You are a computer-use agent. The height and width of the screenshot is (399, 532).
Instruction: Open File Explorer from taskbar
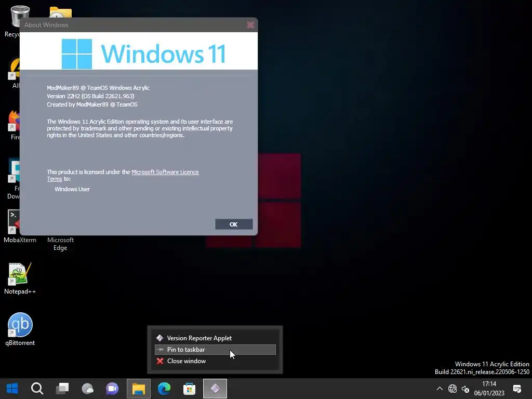tap(138, 389)
